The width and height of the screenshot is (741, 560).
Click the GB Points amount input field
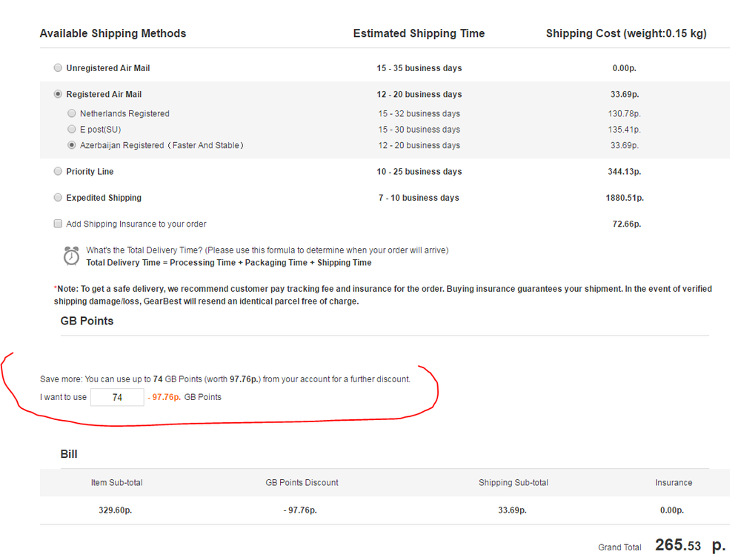tap(117, 398)
